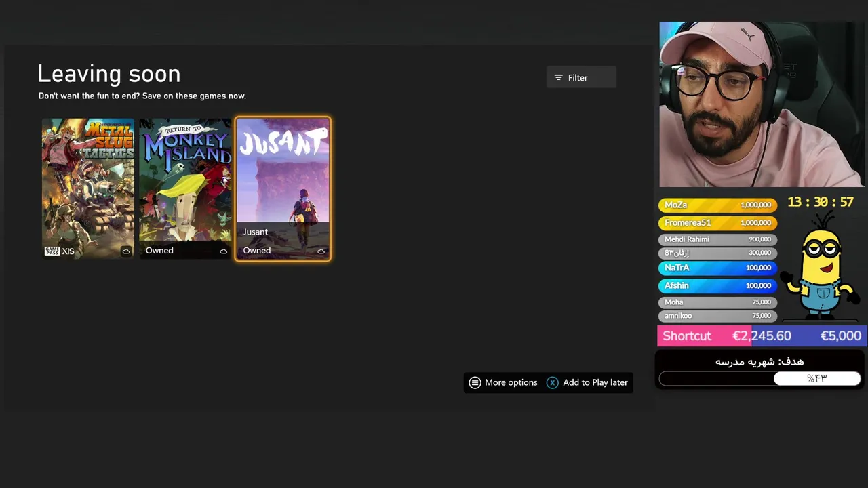Click Moha donor row

(x=717, y=302)
